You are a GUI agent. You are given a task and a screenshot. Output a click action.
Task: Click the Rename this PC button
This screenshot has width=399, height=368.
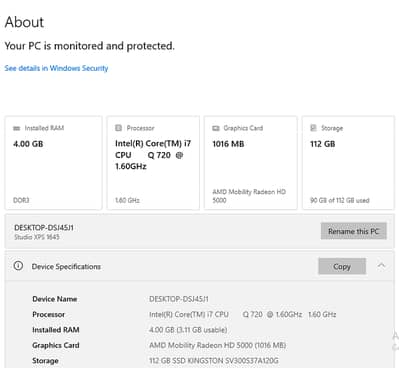click(x=354, y=231)
